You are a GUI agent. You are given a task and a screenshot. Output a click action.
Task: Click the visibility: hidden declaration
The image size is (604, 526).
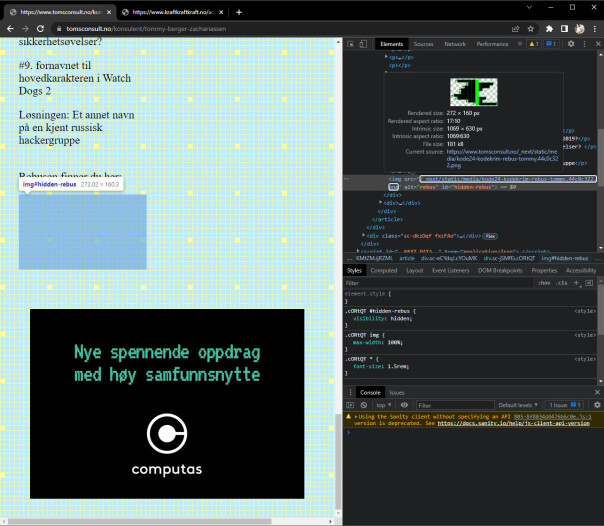coord(382,318)
